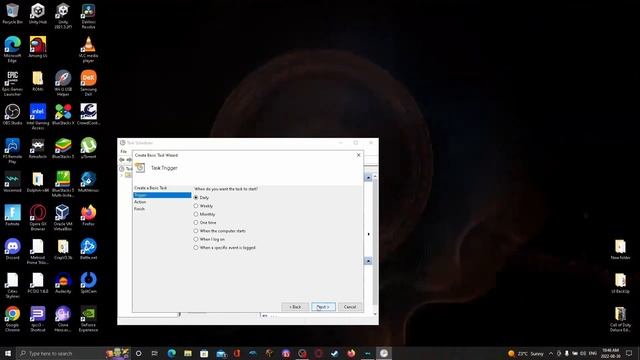
Task: Open the Recycle Bin desktop icon
Action: pos(12,13)
